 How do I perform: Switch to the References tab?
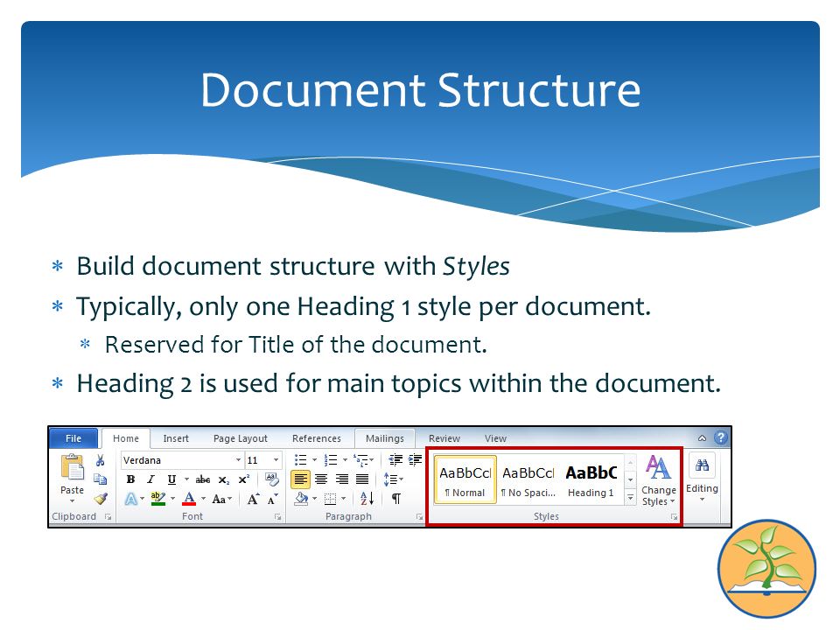(x=317, y=438)
